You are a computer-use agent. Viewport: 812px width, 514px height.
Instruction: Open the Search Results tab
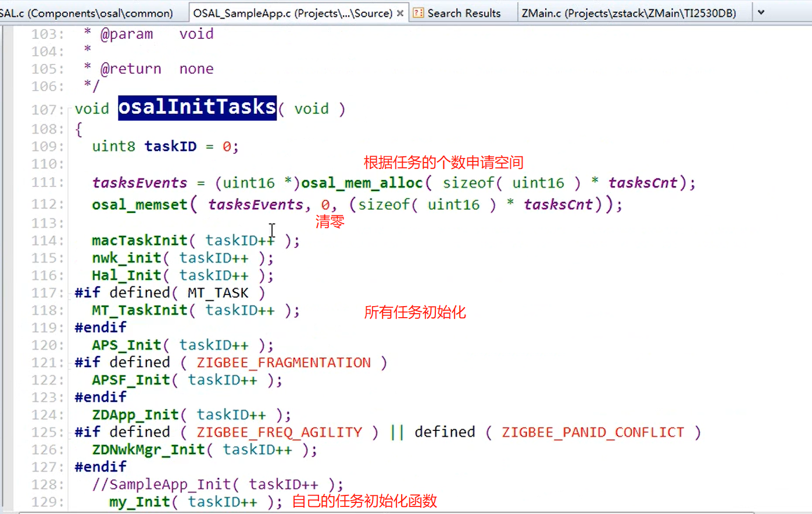(464, 13)
